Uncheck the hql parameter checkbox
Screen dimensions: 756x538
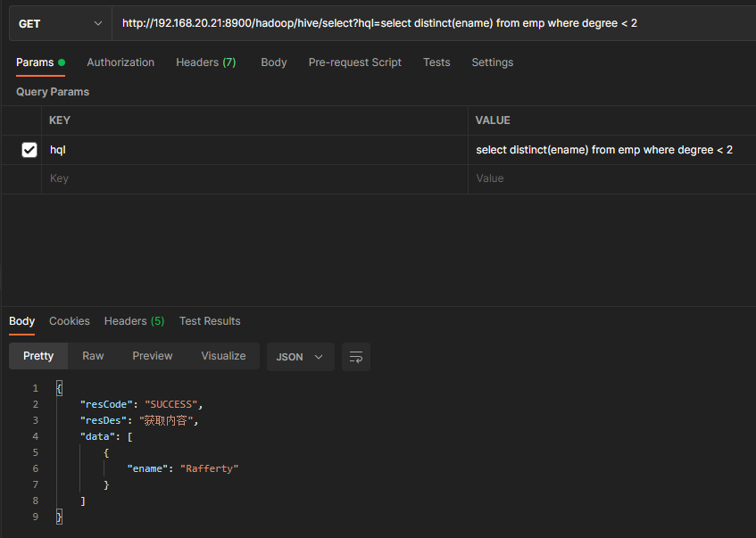29,150
